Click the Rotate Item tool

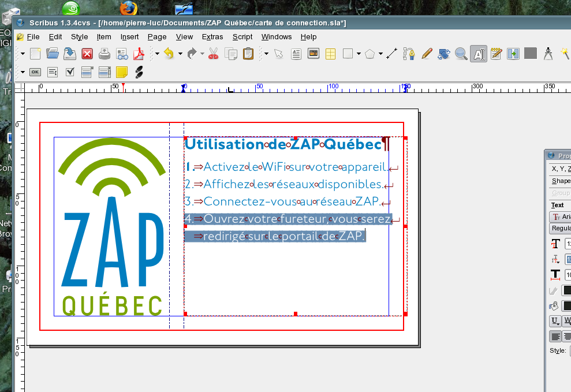[x=444, y=54]
